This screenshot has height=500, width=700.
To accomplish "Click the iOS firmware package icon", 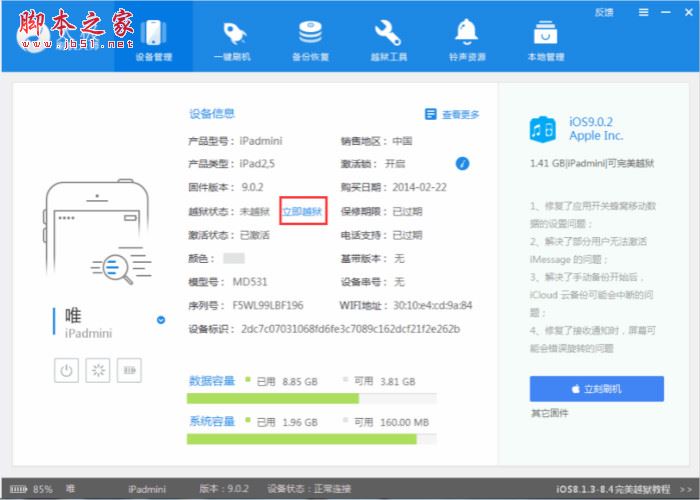I will pos(542,129).
